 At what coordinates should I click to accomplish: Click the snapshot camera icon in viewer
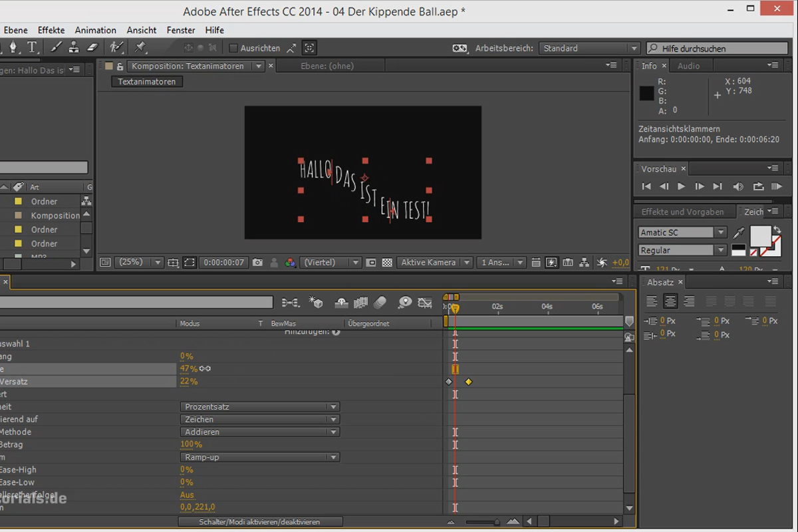[257, 263]
